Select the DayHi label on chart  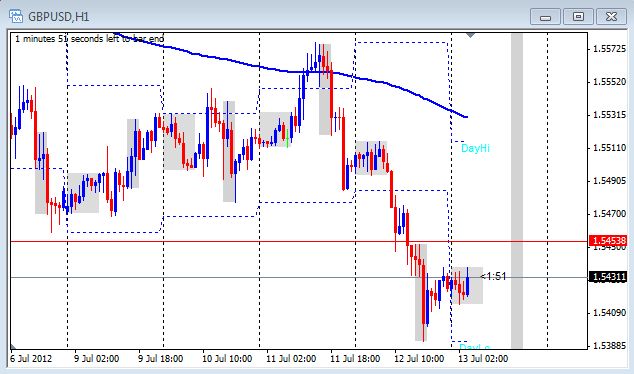475,148
